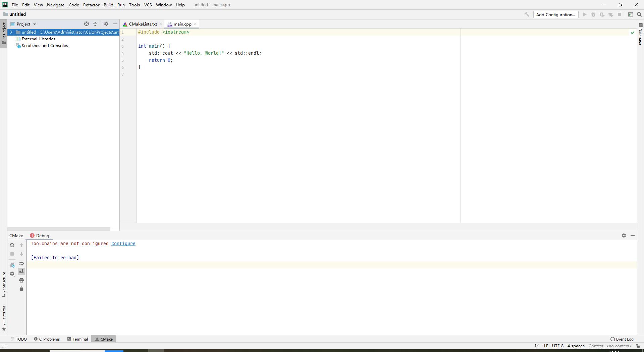Close the main.cpp tab
This screenshot has height=352, width=644.
(x=195, y=24)
